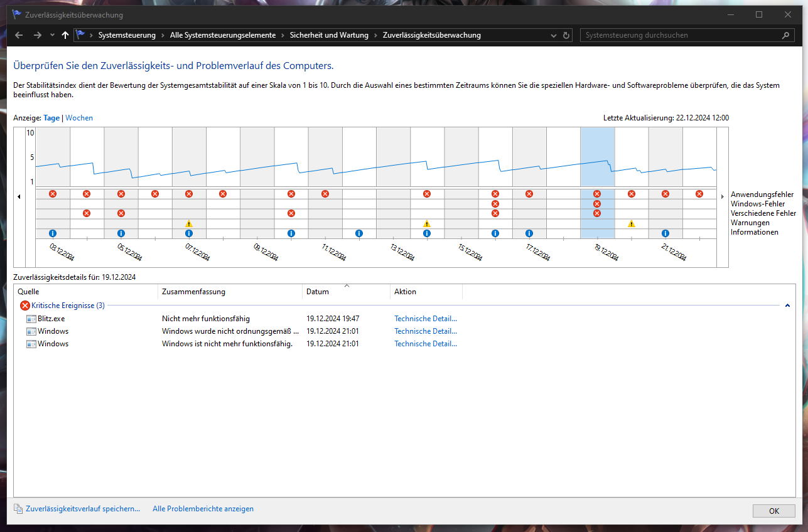This screenshot has height=532, width=808.
Task: Select application error icon for 11.12.2024
Action: pos(325,194)
